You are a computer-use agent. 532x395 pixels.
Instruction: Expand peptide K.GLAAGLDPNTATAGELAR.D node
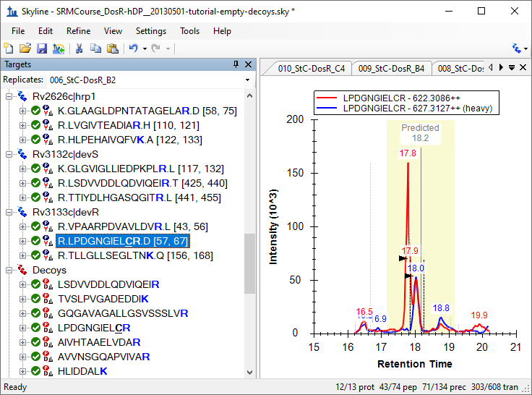click(22, 111)
